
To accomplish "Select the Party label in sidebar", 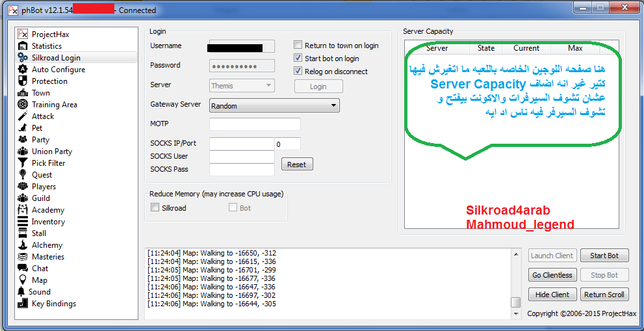I will click(x=40, y=140).
